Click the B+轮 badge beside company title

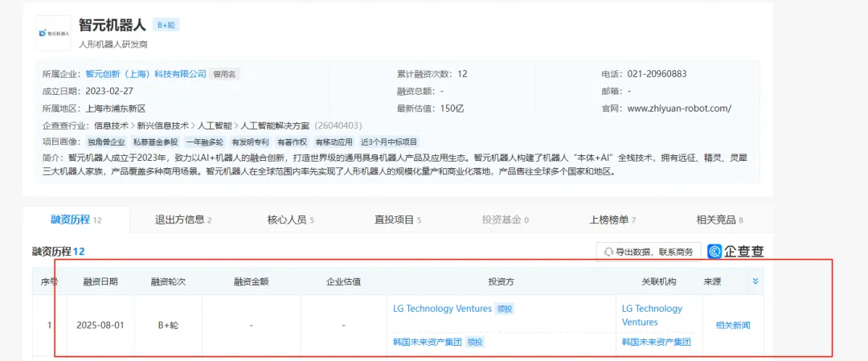pyautogui.click(x=166, y=25)
